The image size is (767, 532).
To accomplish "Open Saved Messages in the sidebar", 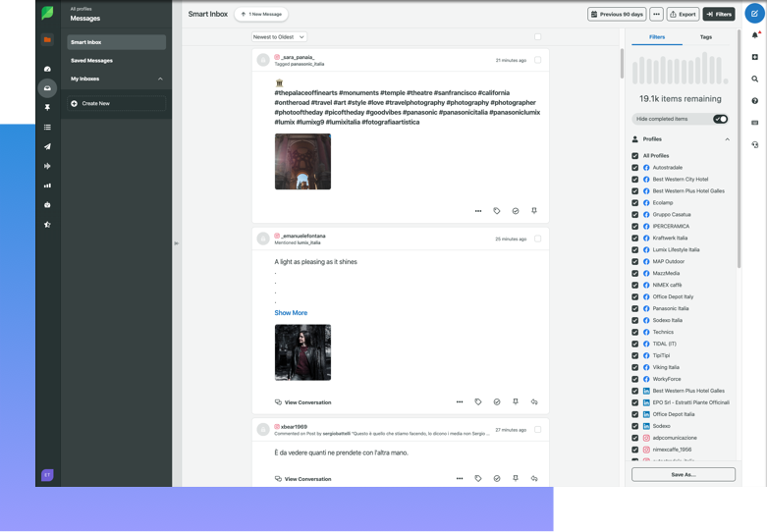I will click(91, 61).
